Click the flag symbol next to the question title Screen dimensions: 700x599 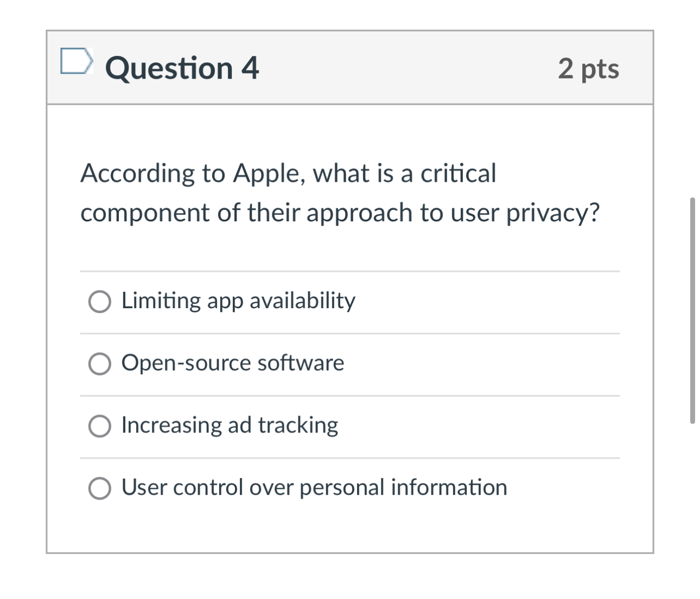pyautogui.click(x=78, y=61)
